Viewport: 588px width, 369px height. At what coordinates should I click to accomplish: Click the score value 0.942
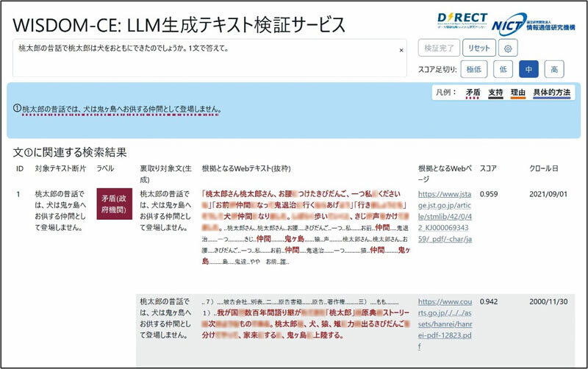489,301
